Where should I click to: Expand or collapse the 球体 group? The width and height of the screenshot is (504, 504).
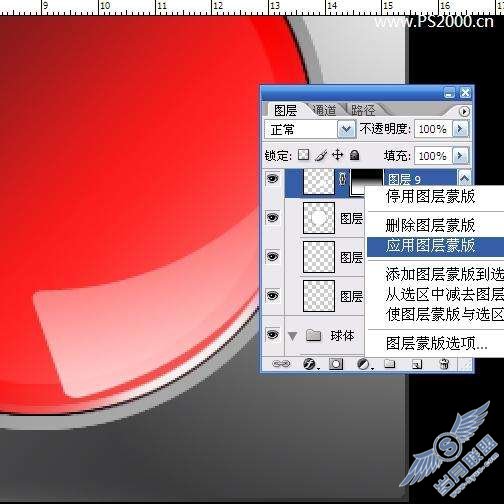293,336
